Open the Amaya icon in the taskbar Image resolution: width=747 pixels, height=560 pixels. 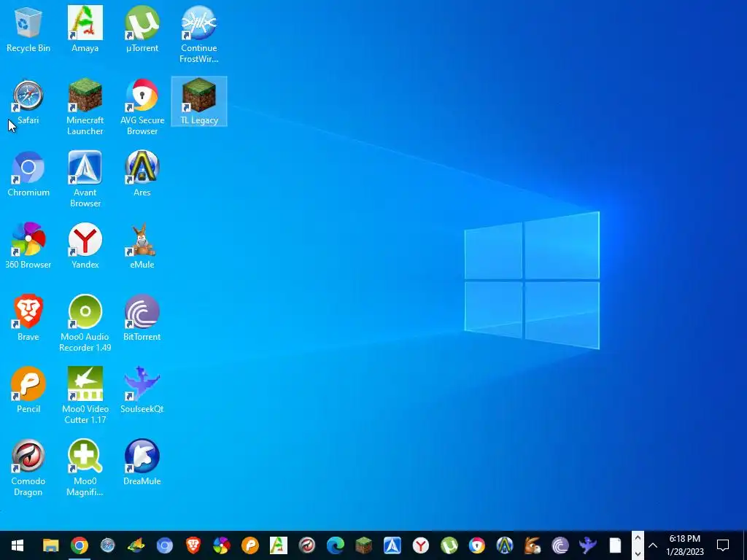[x=278, y=545]
